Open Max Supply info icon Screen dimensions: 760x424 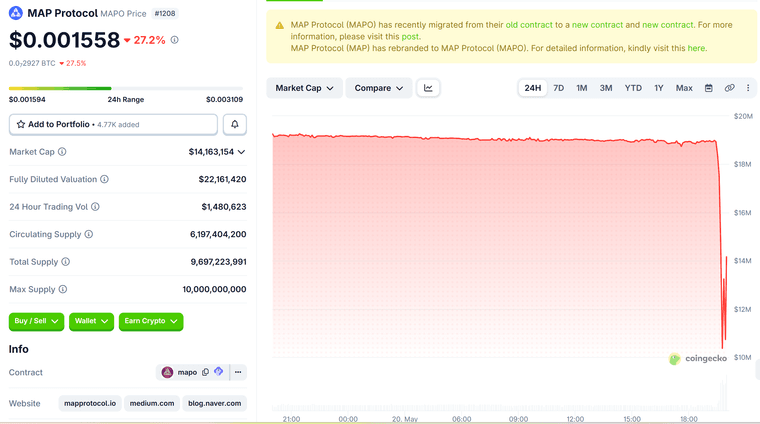point(63,289)
